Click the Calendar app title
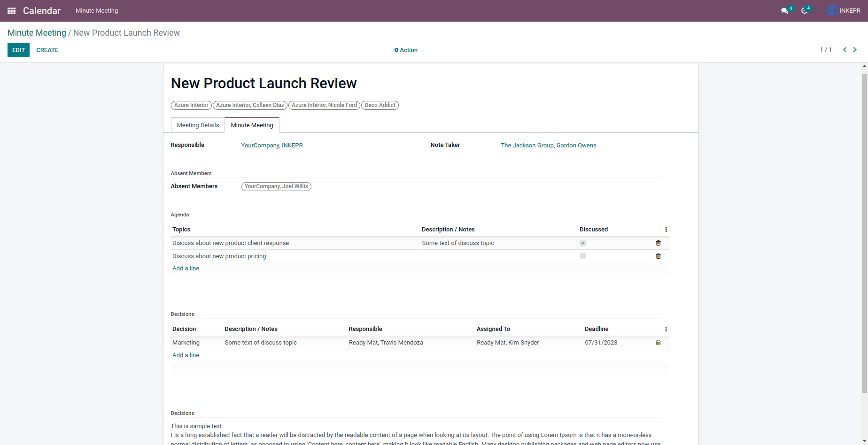This screenshot has height=445, width=868. click(x=42, y=11)
